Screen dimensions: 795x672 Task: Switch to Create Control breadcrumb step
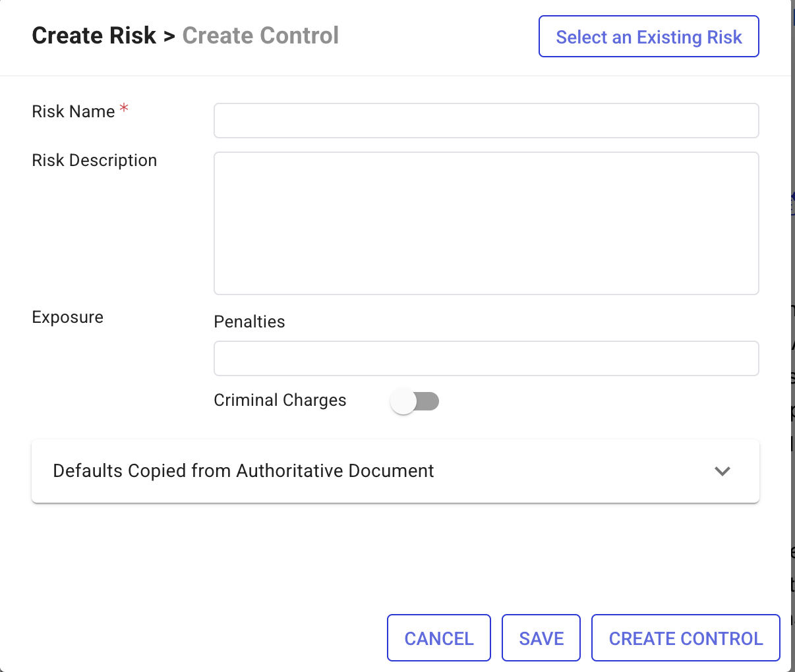pos(260,36)
